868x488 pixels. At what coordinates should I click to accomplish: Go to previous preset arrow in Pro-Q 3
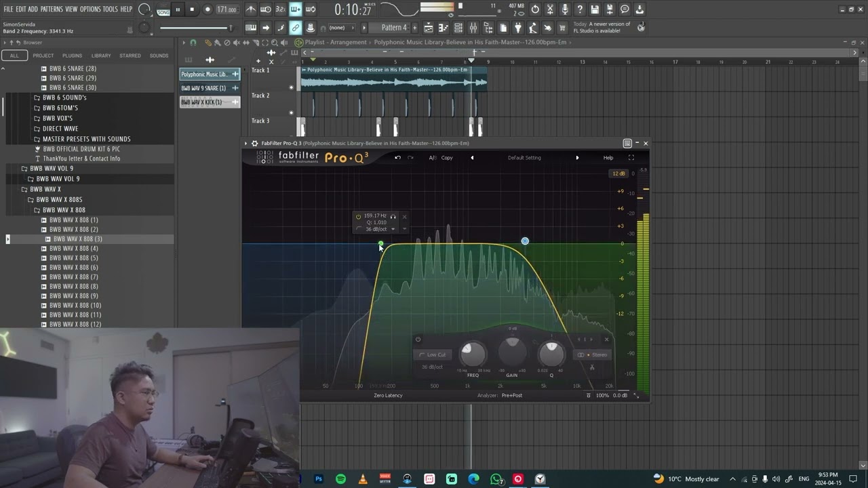(x=472, y=158)
